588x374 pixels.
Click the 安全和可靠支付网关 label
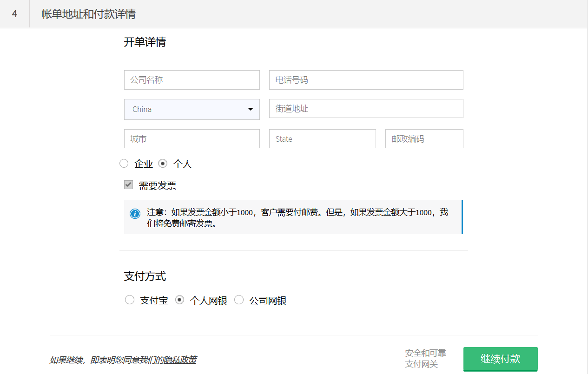pos(425,358)
